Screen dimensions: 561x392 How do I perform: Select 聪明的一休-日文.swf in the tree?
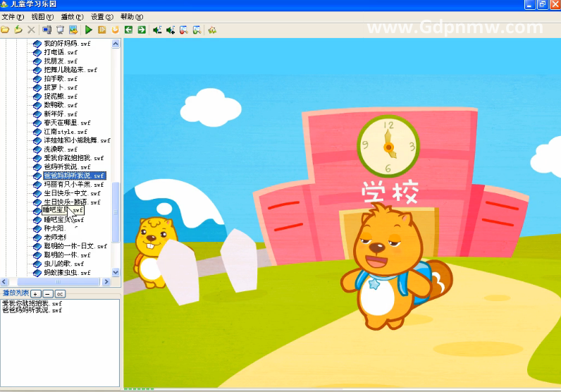(75, 246)
